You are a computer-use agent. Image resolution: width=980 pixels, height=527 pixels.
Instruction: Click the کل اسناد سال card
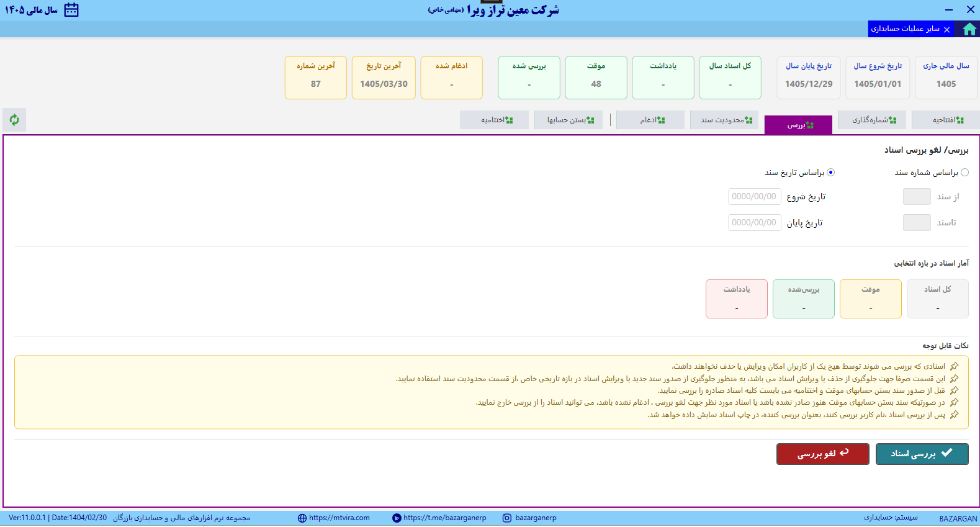click(x=730, y=78)
